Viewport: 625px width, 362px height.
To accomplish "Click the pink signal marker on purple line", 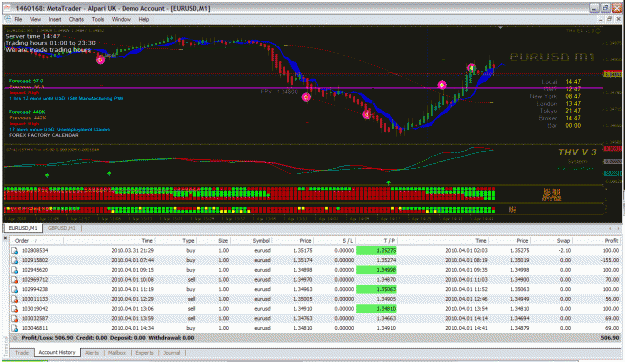I will pos(442,85).
